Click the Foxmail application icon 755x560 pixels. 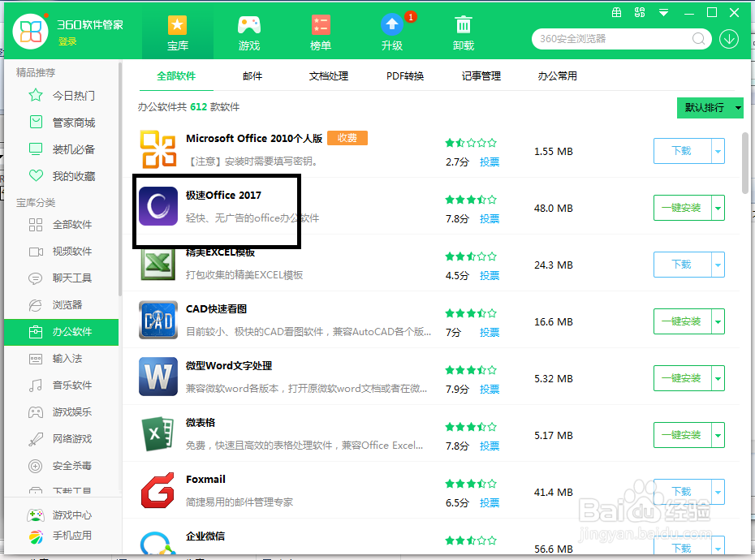(x=157, y=490)
